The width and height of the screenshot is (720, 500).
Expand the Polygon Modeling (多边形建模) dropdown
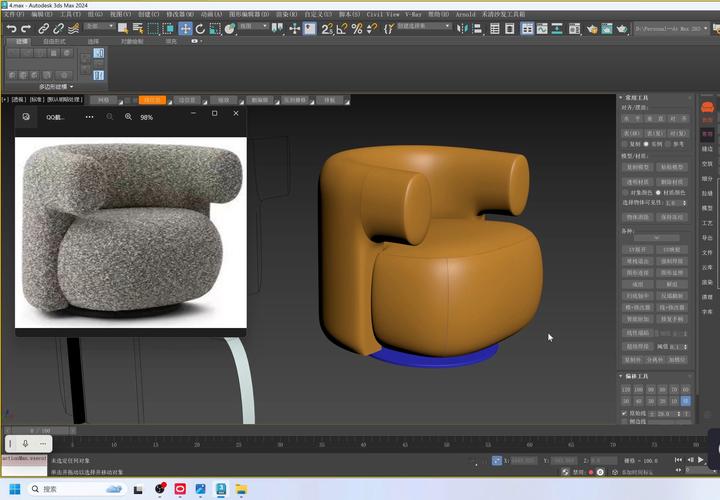point(56,86)
